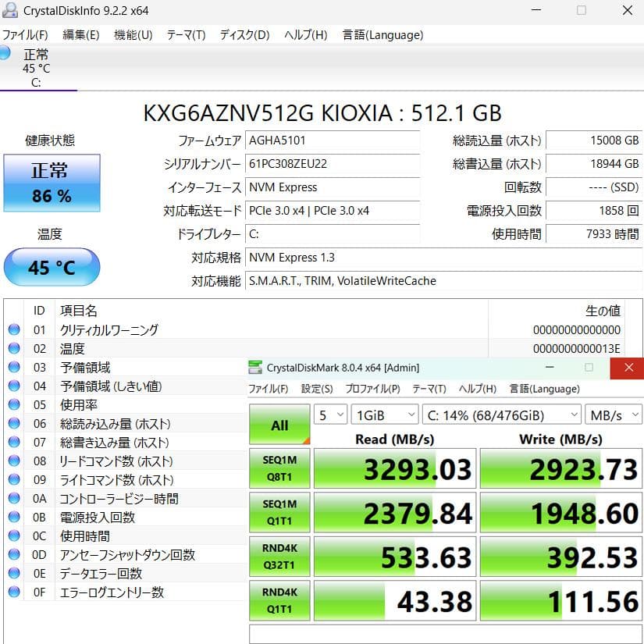
Task: Open unit dropdown showing MB/s
Action: (614, 415)
